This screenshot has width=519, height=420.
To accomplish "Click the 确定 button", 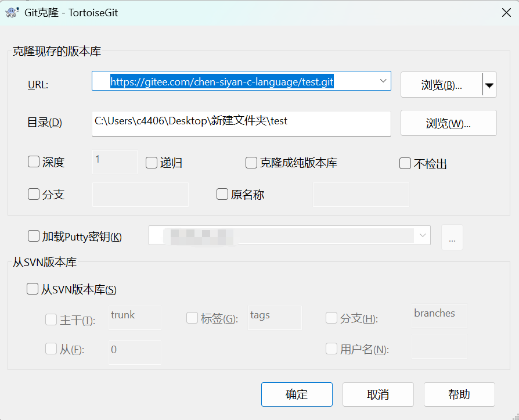I will click(x=297, y=394).
